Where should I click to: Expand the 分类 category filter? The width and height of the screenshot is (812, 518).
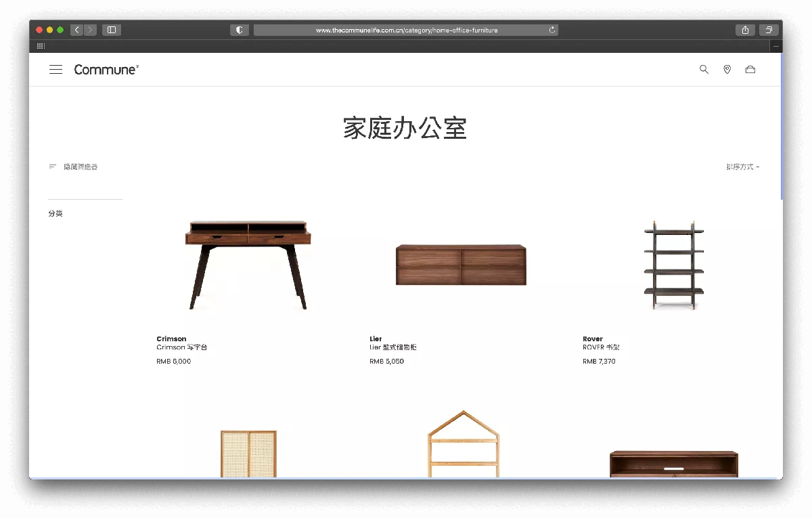[55, 213]
